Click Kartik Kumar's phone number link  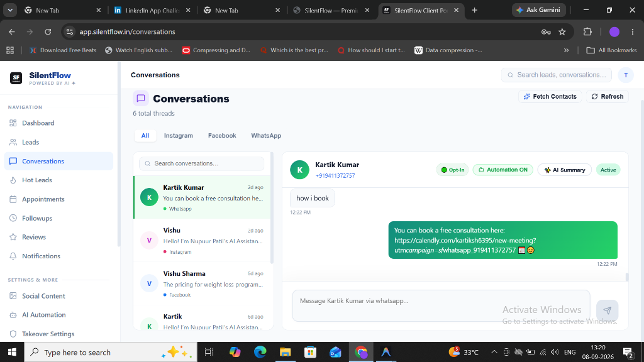pos(335,176)
